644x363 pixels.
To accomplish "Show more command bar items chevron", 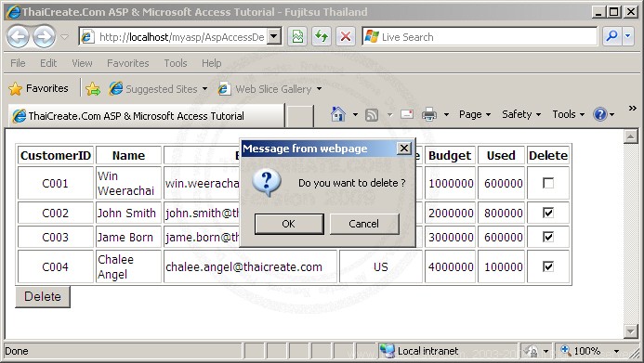I will 632,109.
